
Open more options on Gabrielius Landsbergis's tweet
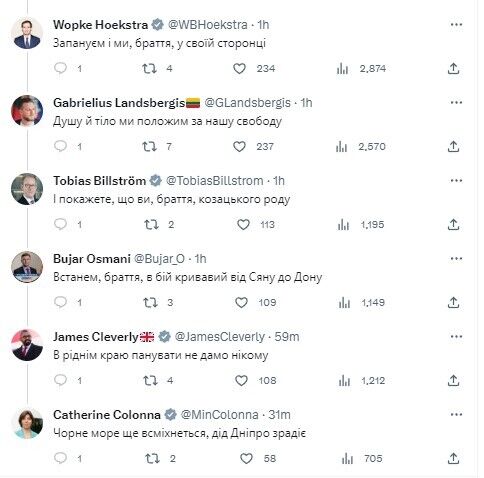point(456,103)
